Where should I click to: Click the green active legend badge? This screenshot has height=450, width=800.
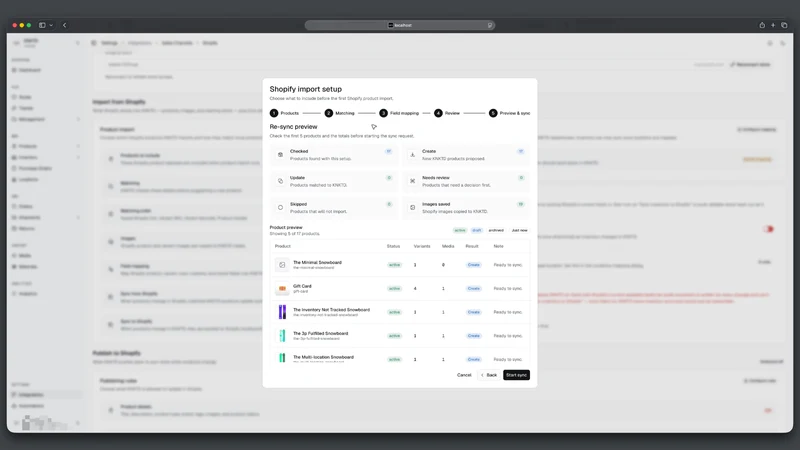460,231
